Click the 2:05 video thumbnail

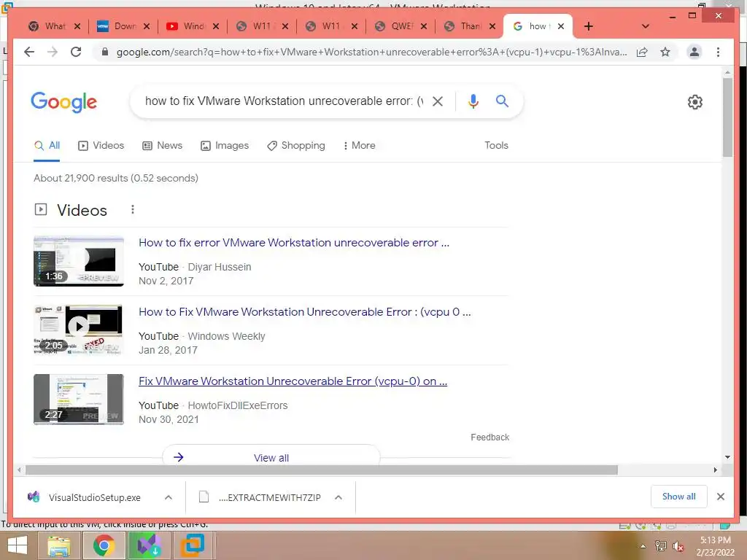[79, 330]
